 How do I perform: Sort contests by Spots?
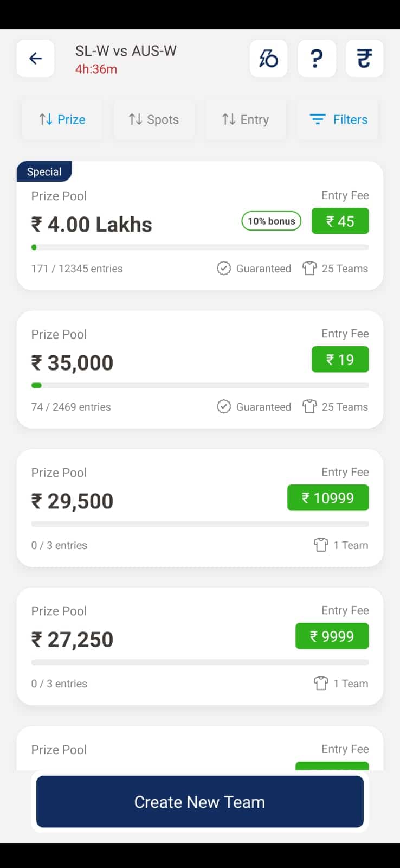pyautogui.click(x=154, y=119)
